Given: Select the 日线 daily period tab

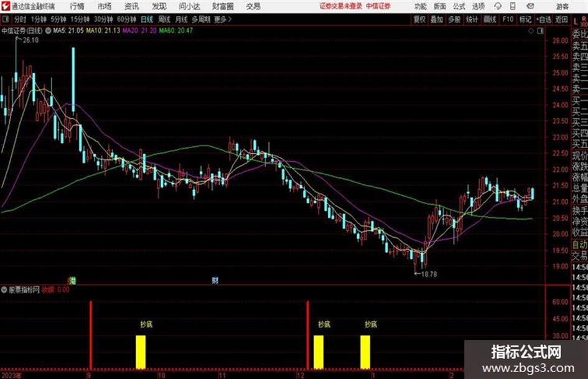Looking at the screenshot, I should click(147, 19).
